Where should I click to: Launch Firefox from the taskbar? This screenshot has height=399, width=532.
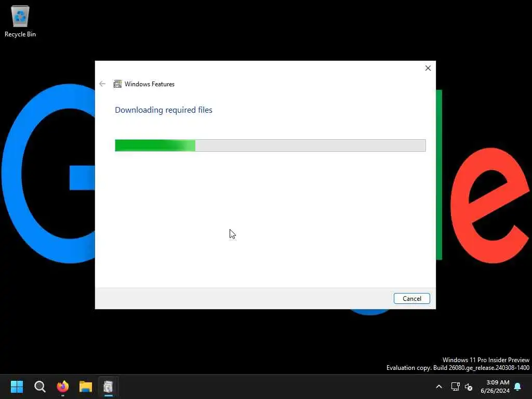click(x=63, y=387)
